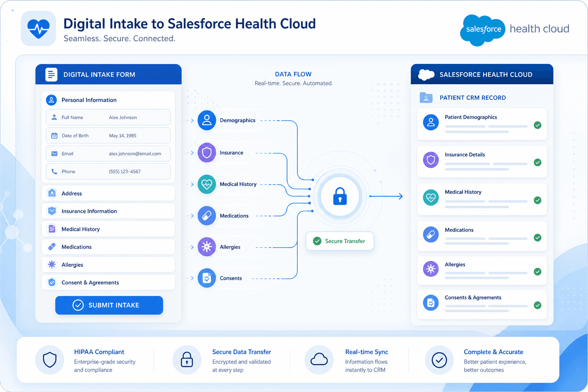This screenshot has width=588, height=392.
Task: Click the Demographics flow label
Action: coord(237,120)
